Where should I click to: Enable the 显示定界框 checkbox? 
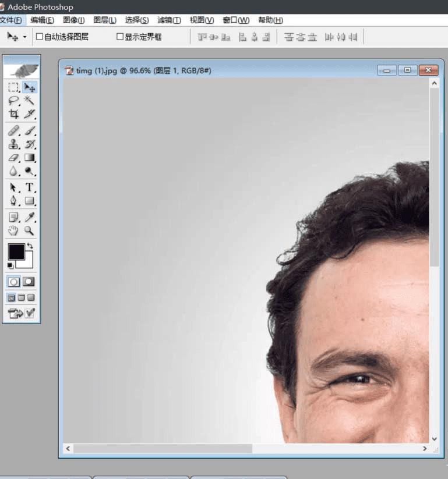point(120,37)
